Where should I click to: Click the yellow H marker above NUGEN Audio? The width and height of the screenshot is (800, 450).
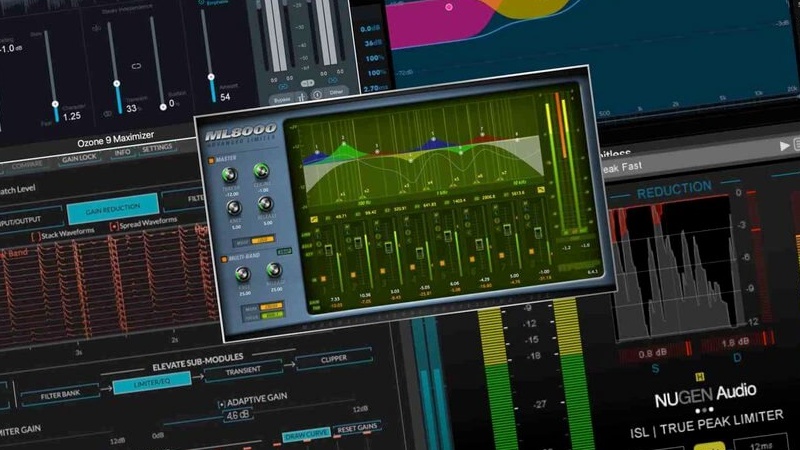click(700, 377)
